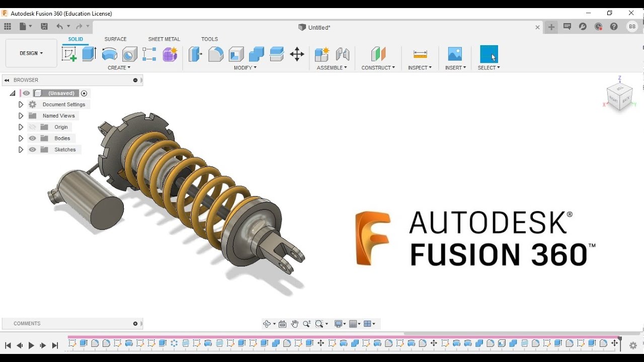The image size is (644, 362).
Task: Click the Redo arrow
Action: point(79,27)
